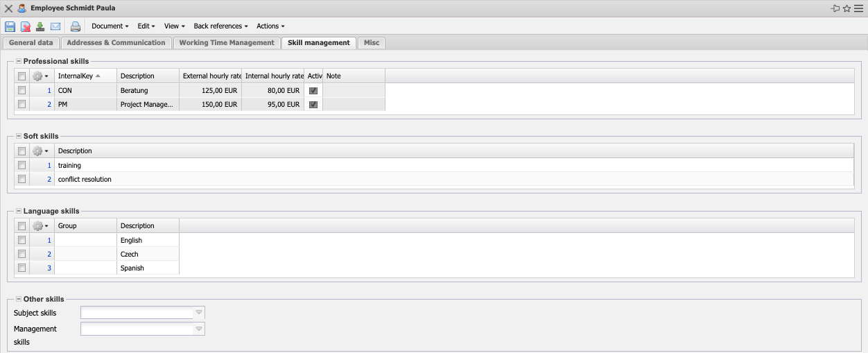The width and height of the screenshot is (868, 353).
Task: Tick the training row checkbox
Action: (22, 165)
